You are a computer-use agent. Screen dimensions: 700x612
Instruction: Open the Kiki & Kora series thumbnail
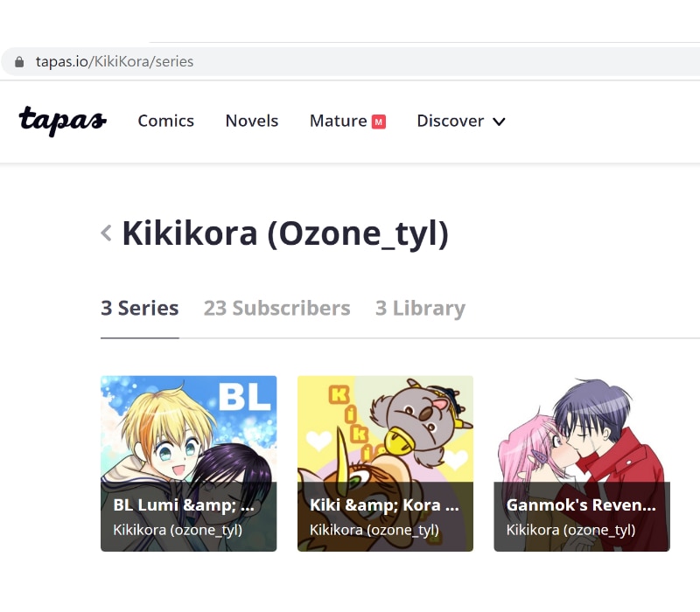385,463
